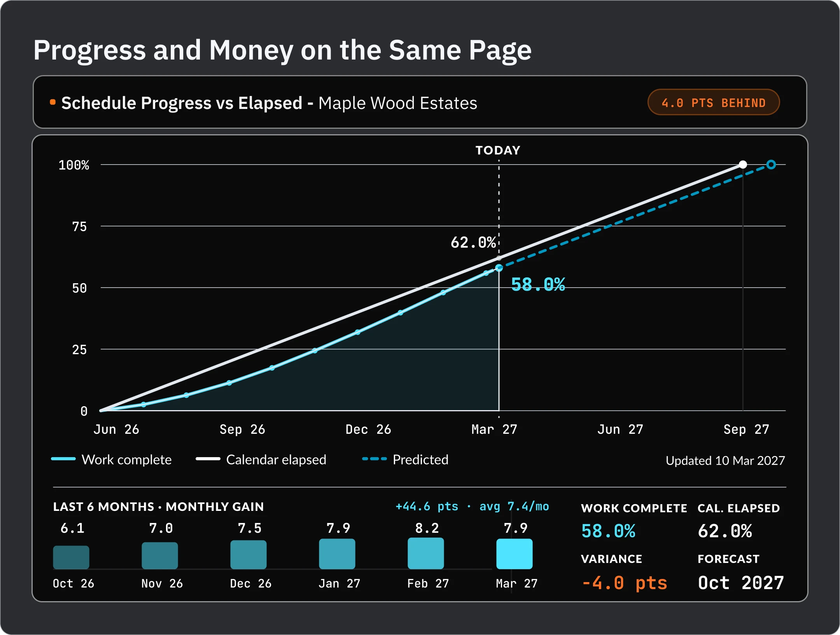Select the Jan 27 monthly gain bar
Image resolution: width=840 pixels, height=635 pixels.
(337, 554)
